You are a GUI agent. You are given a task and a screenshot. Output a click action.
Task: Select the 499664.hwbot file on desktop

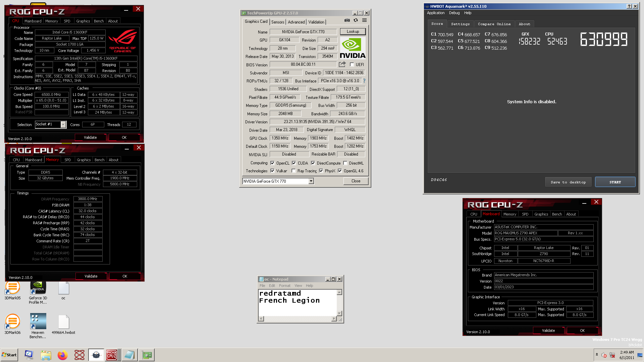click(x=63, y=324)
